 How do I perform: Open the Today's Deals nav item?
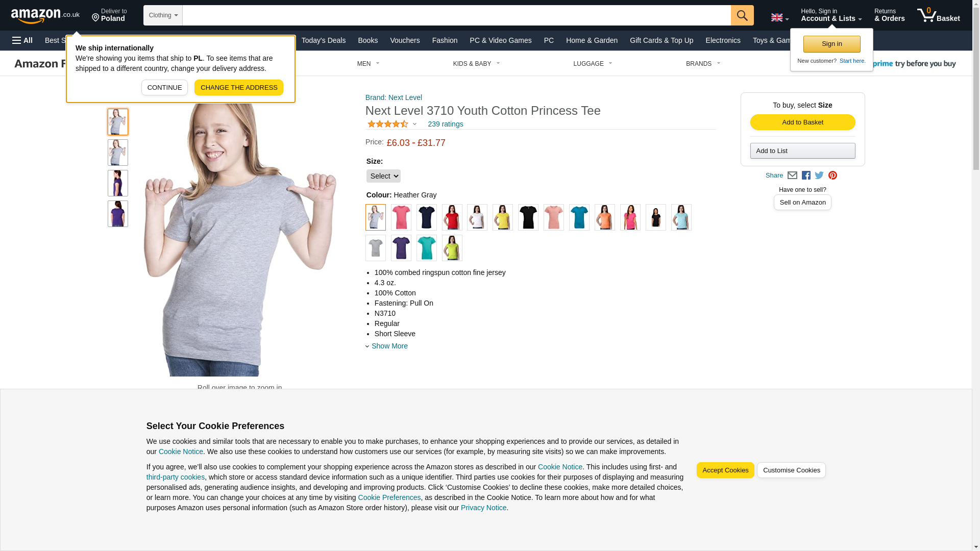[x=323, y=40]
